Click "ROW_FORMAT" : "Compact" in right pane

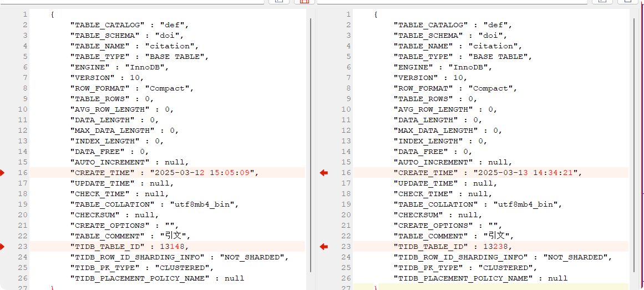[455, 88]
